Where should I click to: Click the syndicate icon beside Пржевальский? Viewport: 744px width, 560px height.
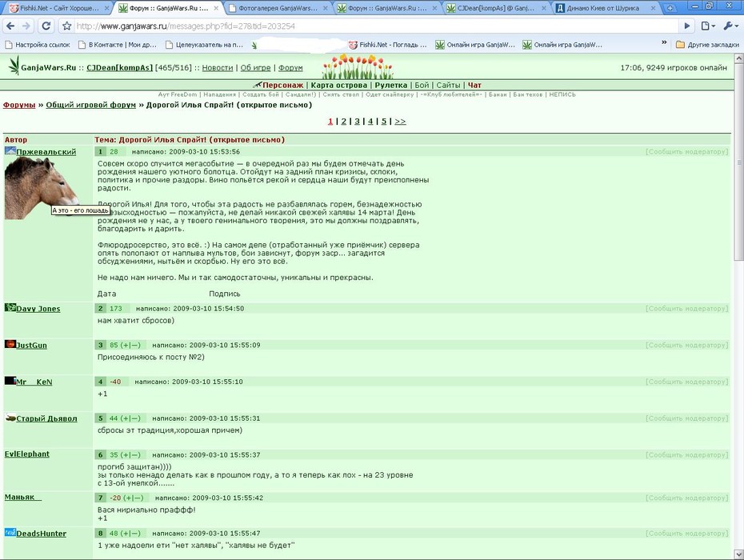click(x=10, y=151)
